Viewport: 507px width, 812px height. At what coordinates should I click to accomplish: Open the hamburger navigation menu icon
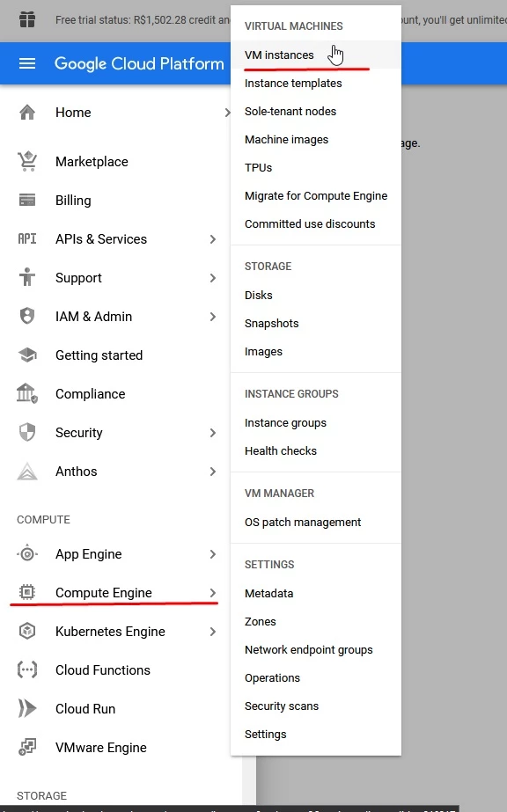(27, 63)
